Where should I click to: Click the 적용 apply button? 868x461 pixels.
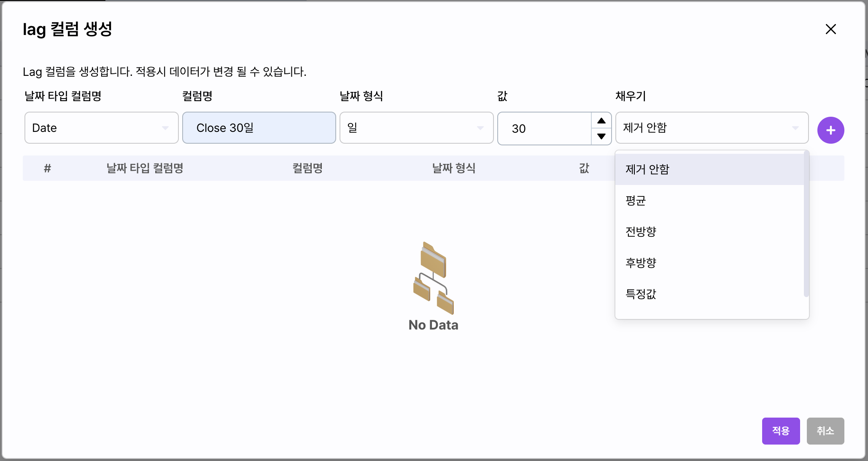(x=781, y=431)
